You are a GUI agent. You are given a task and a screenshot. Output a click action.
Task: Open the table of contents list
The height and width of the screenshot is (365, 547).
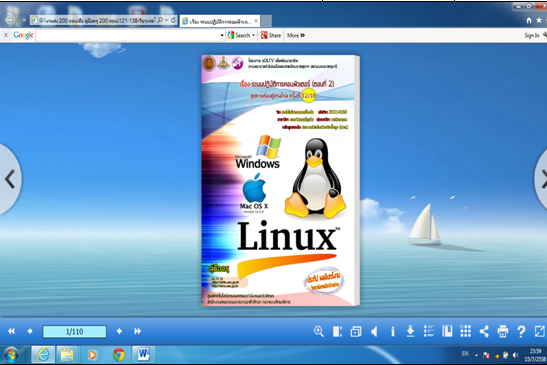tap(429, 331)
